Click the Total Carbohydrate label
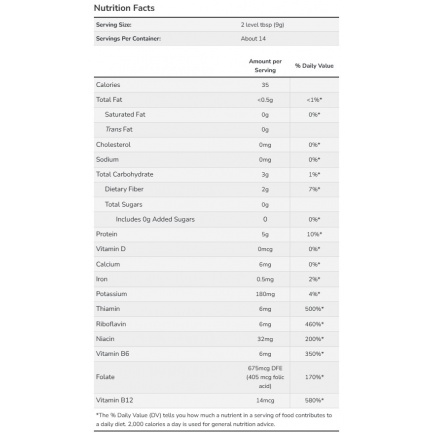Image resolution: width=433 pixels, height=433 pixels. click(125, 174)
